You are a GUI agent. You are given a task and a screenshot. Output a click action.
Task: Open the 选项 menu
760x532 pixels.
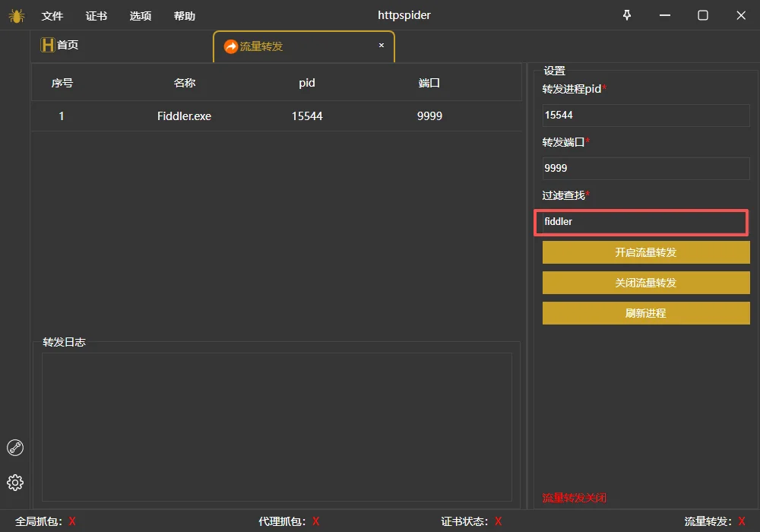141,16
